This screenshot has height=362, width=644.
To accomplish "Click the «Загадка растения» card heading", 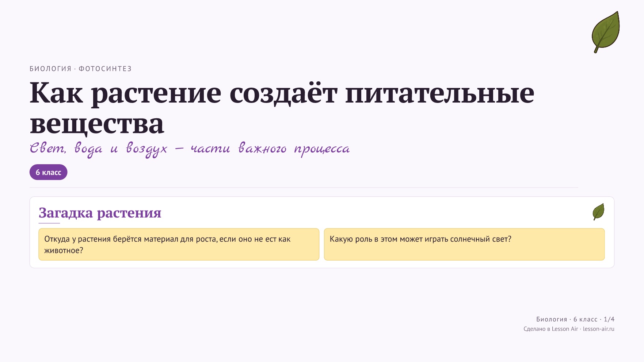I will tap(100, 212).
